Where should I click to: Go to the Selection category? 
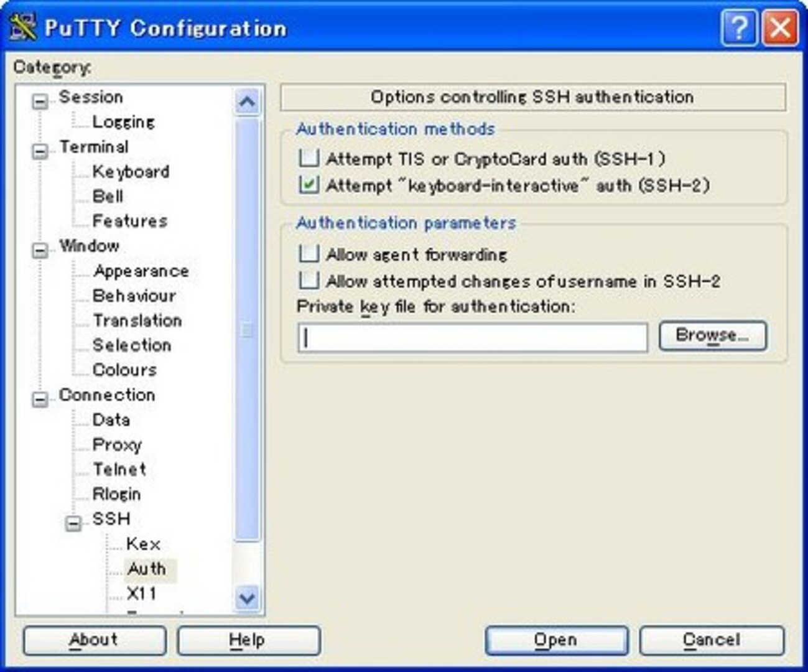(131, 345)
